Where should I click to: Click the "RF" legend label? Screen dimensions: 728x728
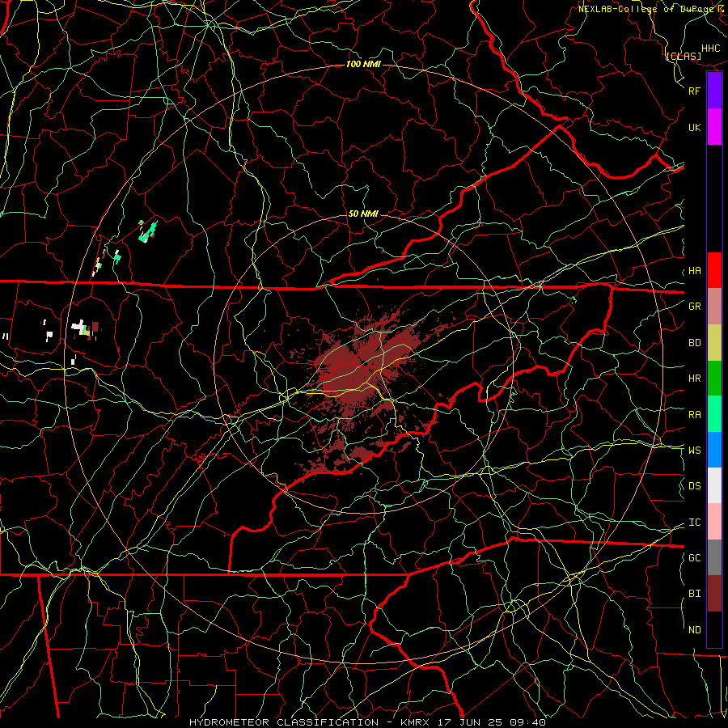(694, 91)
